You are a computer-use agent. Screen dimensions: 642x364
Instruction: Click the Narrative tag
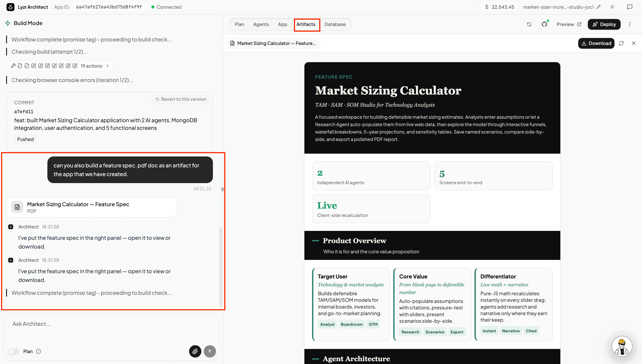[x=511, y=331]
